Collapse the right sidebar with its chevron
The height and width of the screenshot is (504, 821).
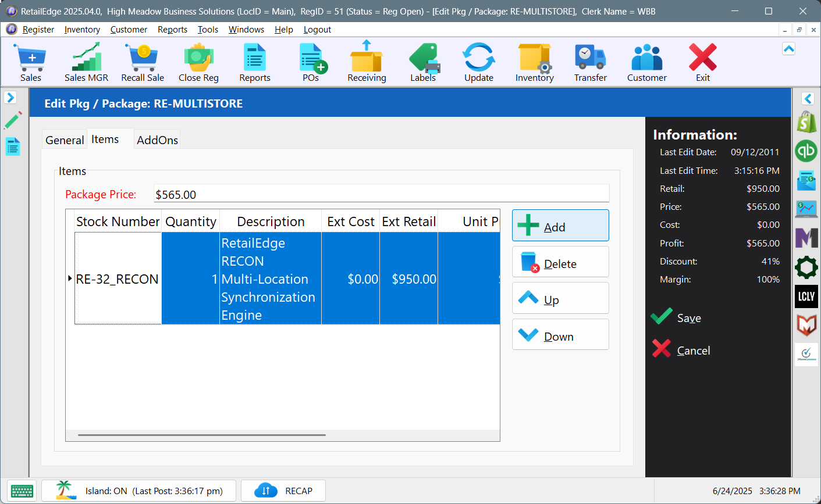point(808,99)
